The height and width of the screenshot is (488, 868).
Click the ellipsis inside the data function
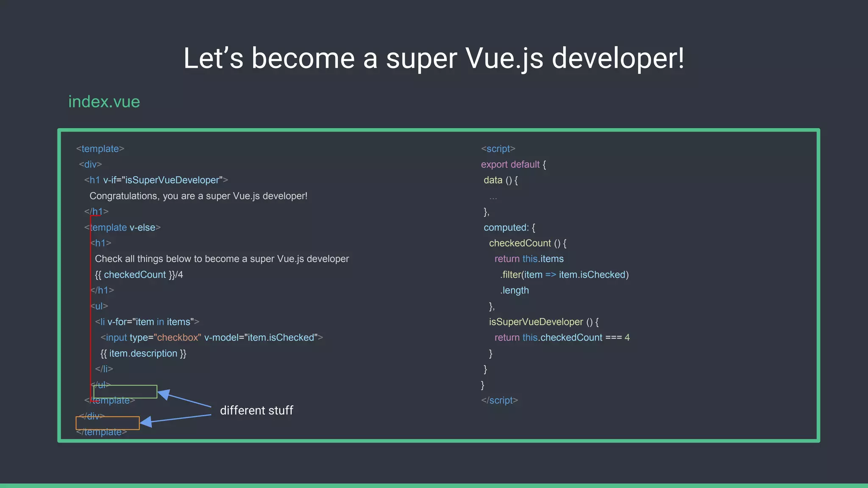coord(493,197)
